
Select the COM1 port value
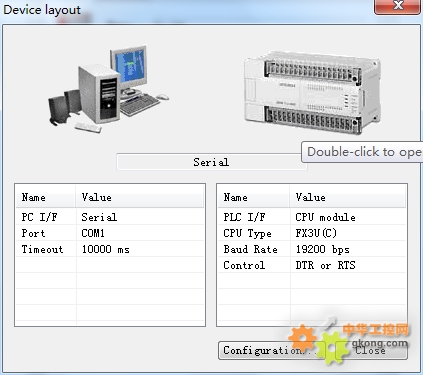(93, 233)
